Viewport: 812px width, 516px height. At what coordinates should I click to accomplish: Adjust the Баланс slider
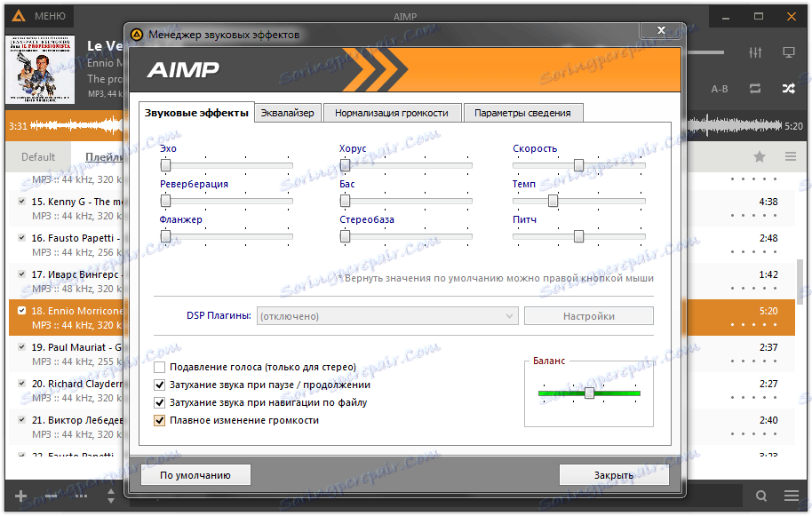click(591, 393)
